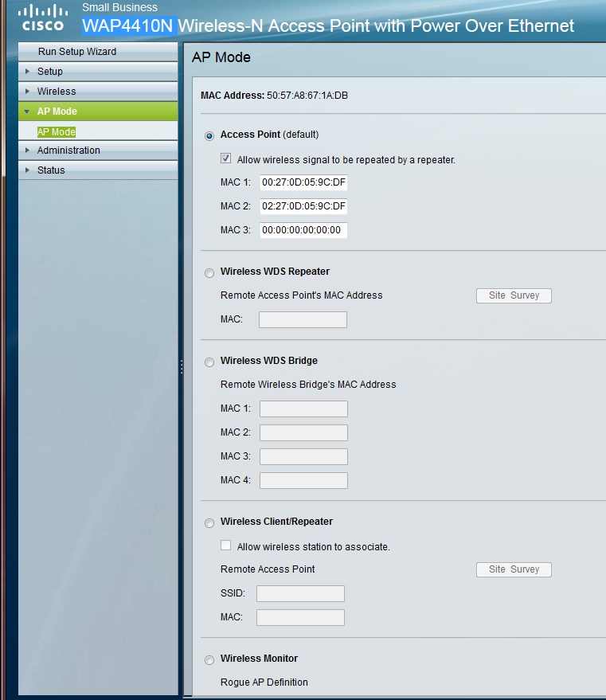Click the WDS Bridge MAC 2 field
Viewport: 606px width, 700px height.
click(x=303, y=432)
